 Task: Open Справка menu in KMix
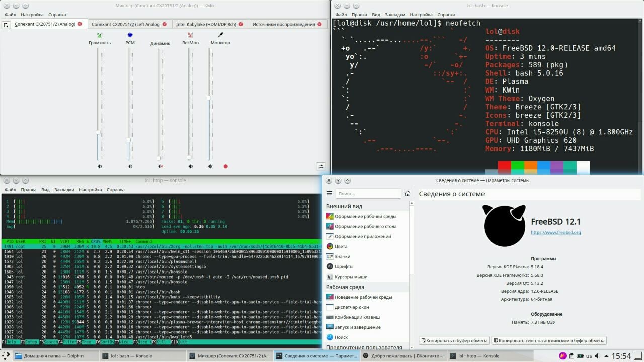pos(57,15)
